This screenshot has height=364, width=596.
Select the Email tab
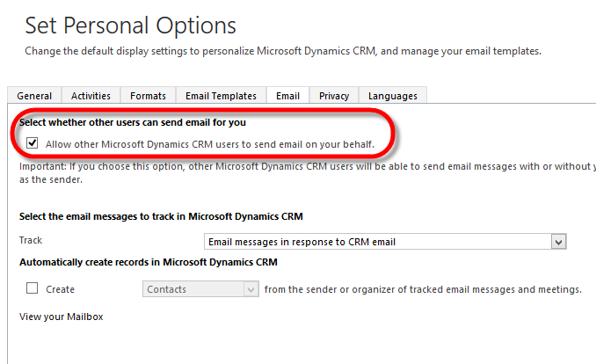pos(287,96)
